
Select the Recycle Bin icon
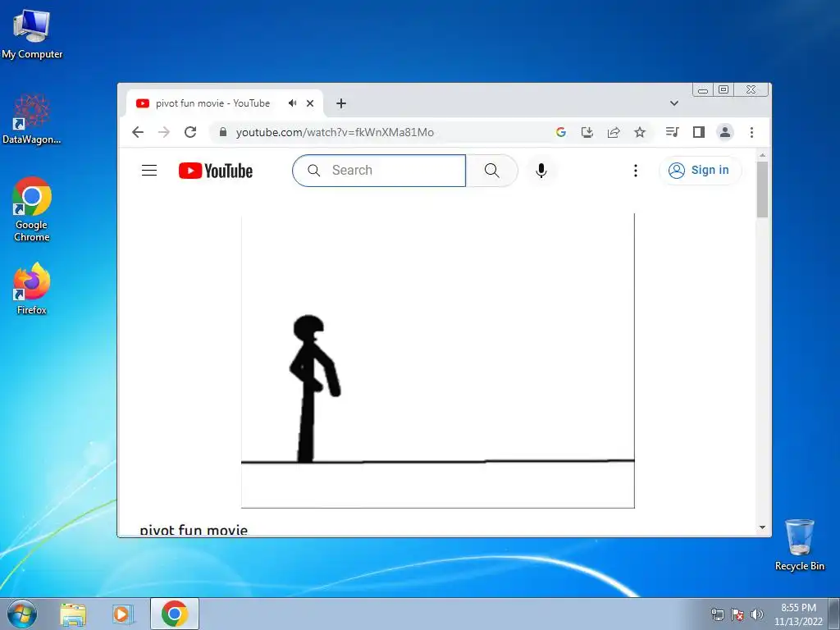pos(799,545)
